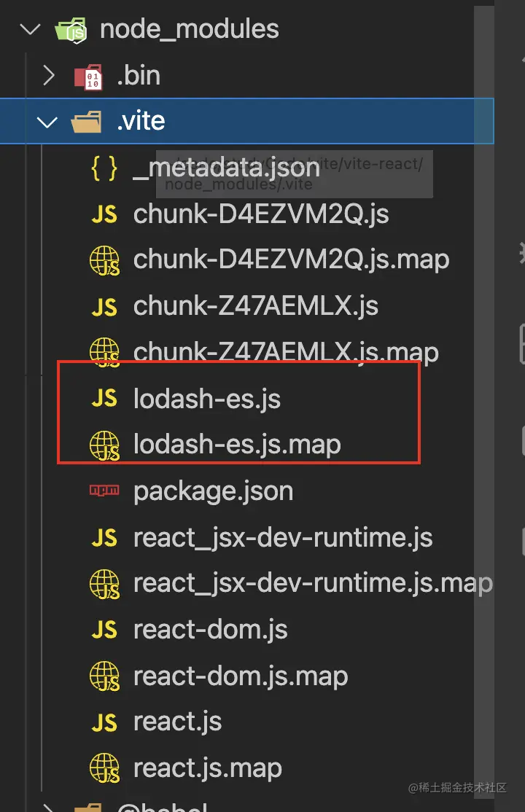Click globe icon beside chunk-D4EZVM2Q.js.map

point(104,260)
